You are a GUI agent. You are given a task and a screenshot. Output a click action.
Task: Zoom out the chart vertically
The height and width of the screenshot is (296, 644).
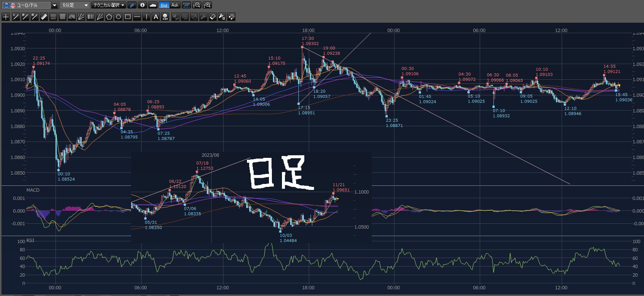(x=197, y=5)
